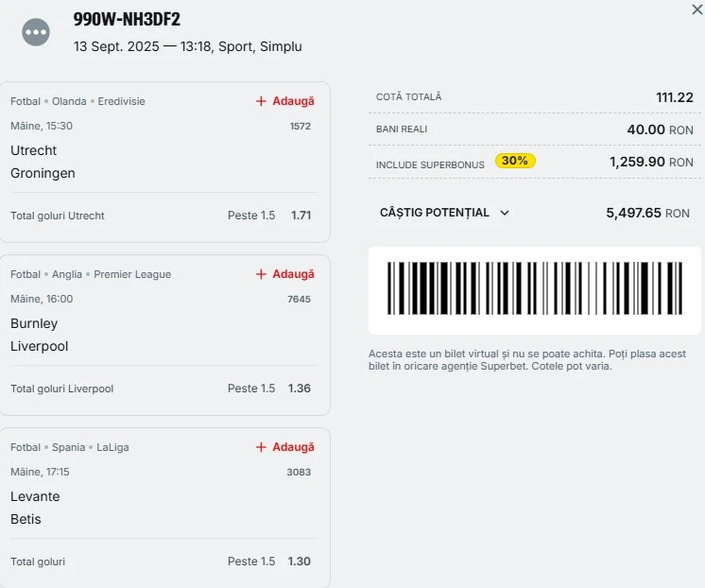
Task: Click the 1.71 odds for Utrecht goals
Action: (x=301, y=216)
